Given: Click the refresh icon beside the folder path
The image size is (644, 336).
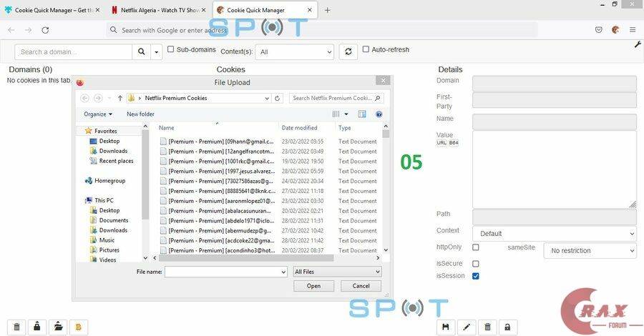Looking at the screenshot, I should [x=277, y=98].
